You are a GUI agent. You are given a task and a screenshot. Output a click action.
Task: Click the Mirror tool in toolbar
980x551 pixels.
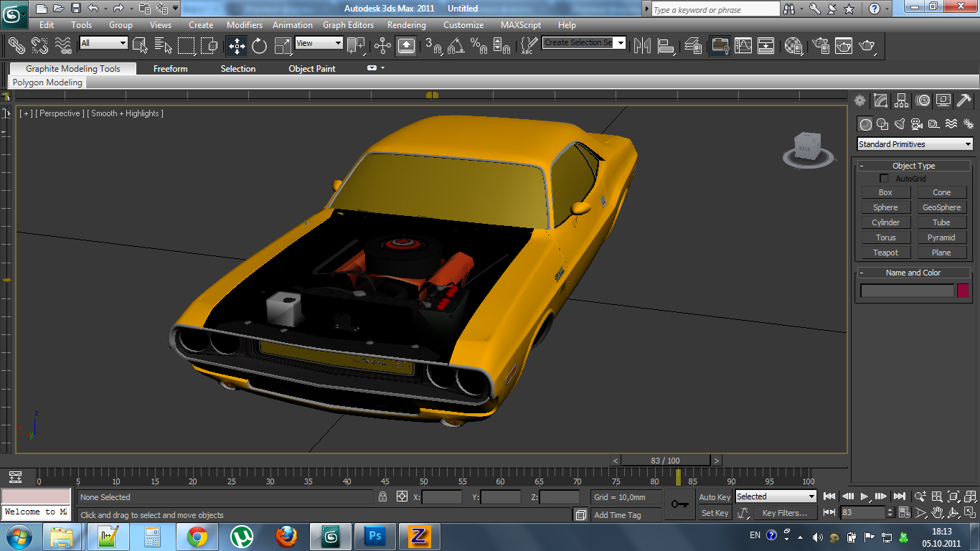(642, 46)
